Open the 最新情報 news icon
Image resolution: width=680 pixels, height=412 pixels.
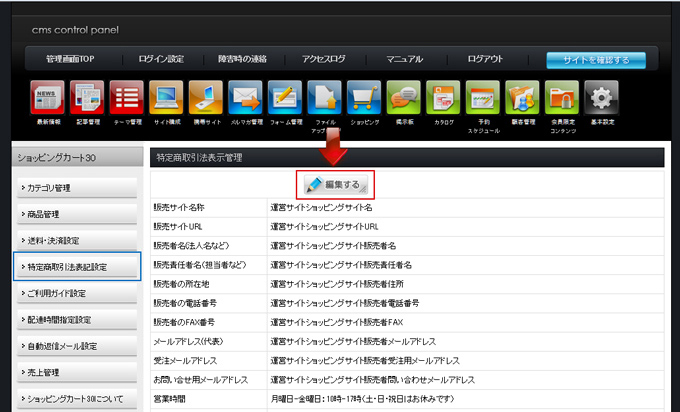(x=48, y=98)
